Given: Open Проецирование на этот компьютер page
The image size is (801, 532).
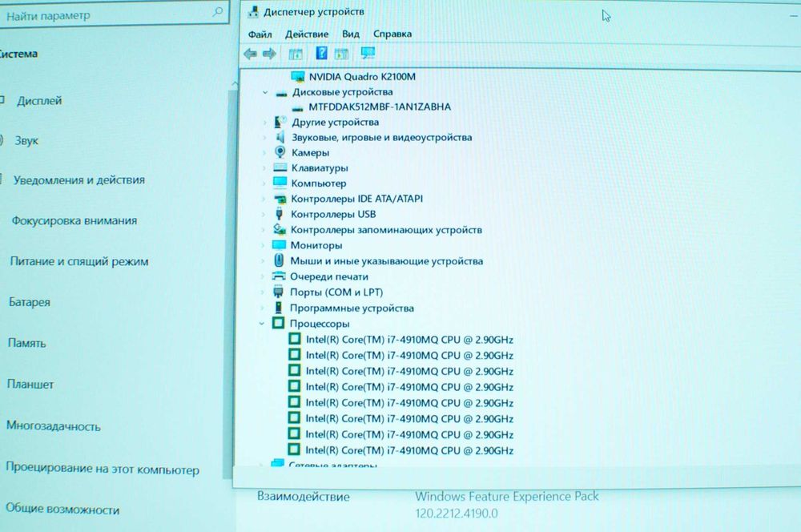Looking at the screenshot, I should tap(103, 470).
